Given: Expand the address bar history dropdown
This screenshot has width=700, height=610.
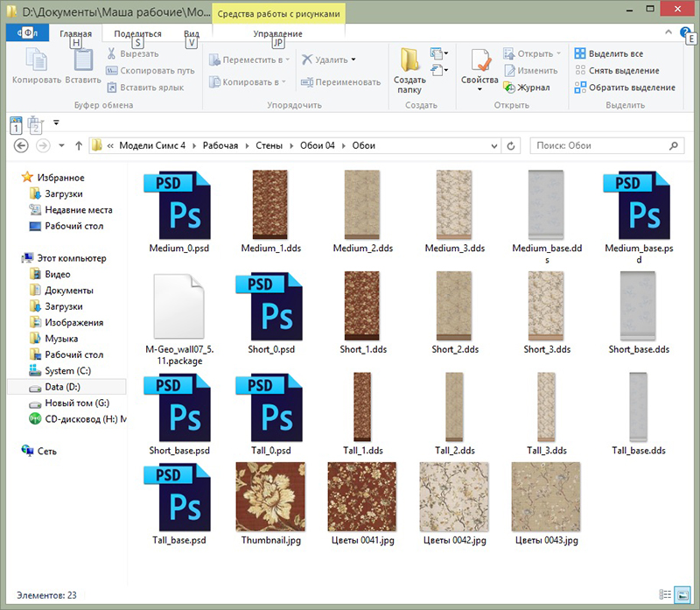Looking at the screenshot, I should tap(493, 146).
